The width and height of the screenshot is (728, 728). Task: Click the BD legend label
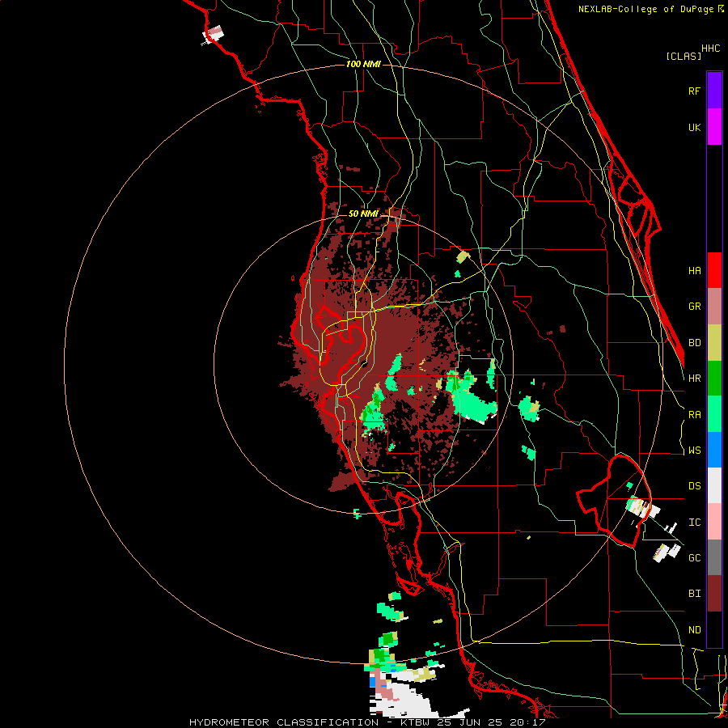point(695,343)
